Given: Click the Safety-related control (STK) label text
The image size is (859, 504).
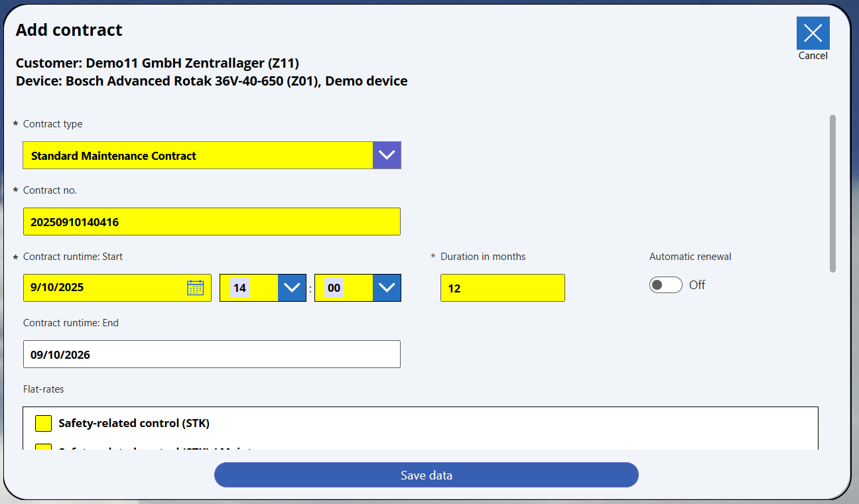Looking at the screenshot, I should [134, 423].
